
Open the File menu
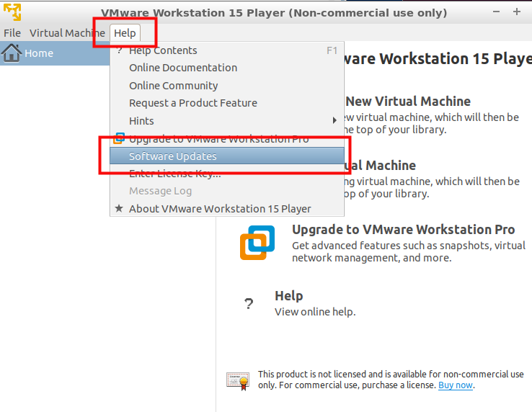click(x=12, y=33)
